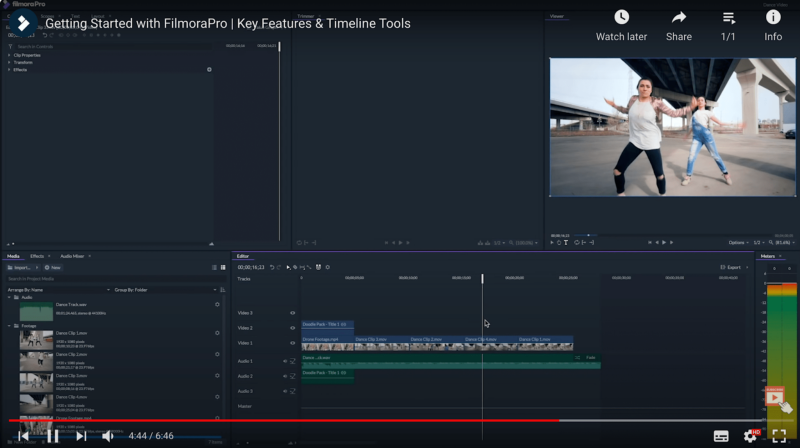The height and width of the screenshot is (448, 800).
Task: Click the New media button
Action: click(x=53, y=267)
